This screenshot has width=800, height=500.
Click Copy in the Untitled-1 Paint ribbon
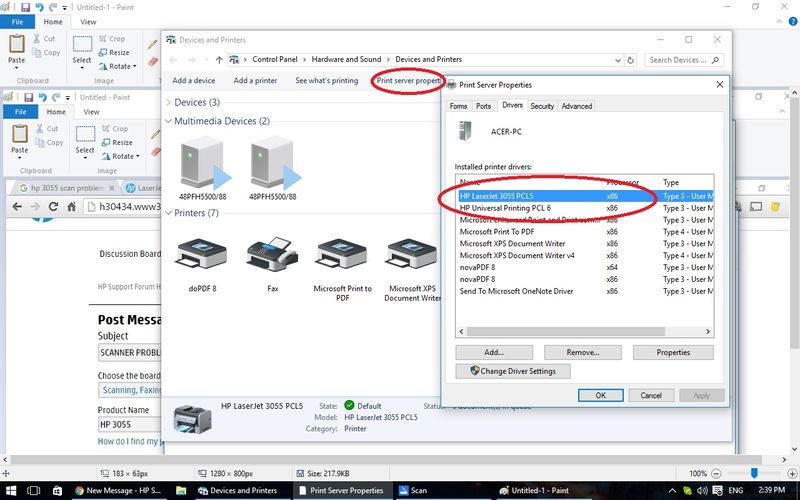tap(46, 53)
